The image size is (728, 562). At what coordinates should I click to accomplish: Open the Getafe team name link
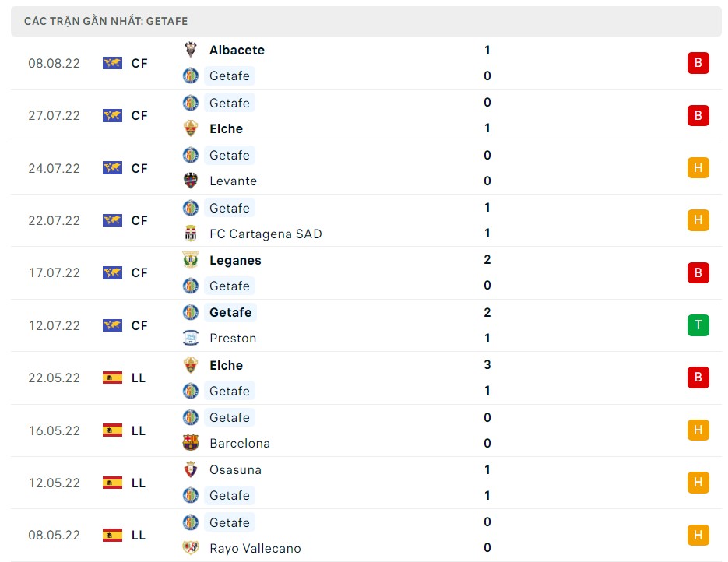230,76
